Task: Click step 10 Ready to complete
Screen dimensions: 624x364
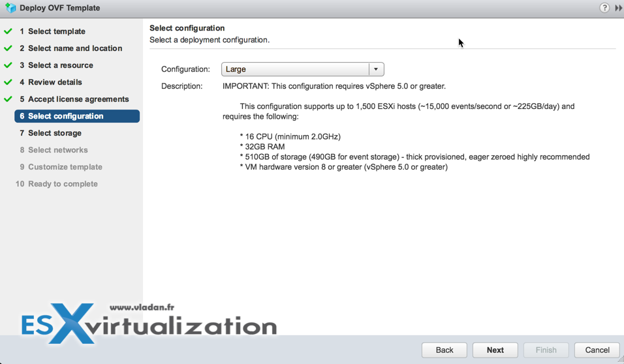Action: click(x=57, y=184)
